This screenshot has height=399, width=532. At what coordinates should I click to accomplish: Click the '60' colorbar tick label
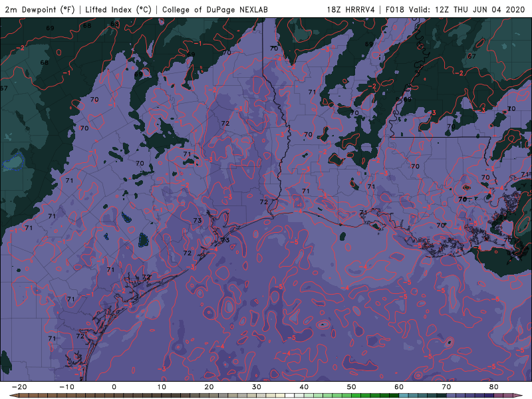(x=399, y=387)
